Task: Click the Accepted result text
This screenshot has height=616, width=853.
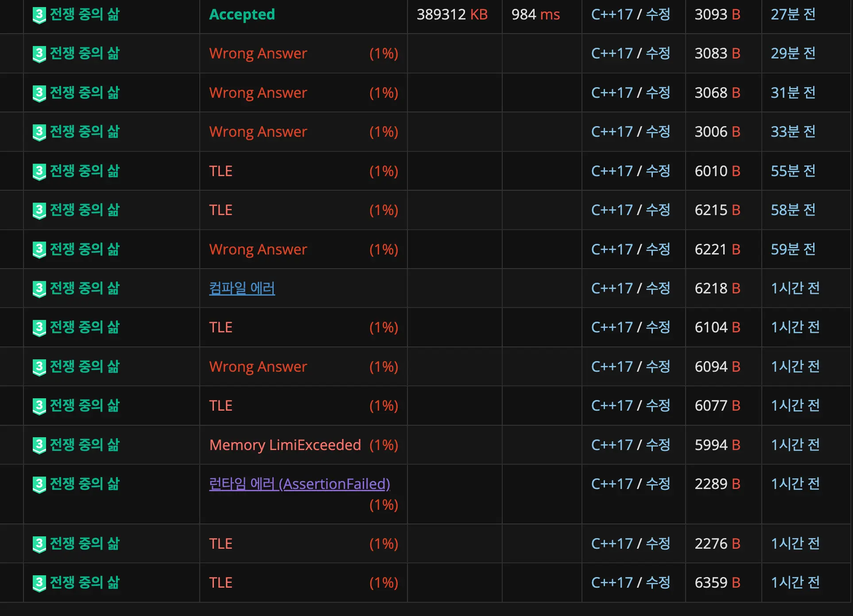Action: click(242, 15)
